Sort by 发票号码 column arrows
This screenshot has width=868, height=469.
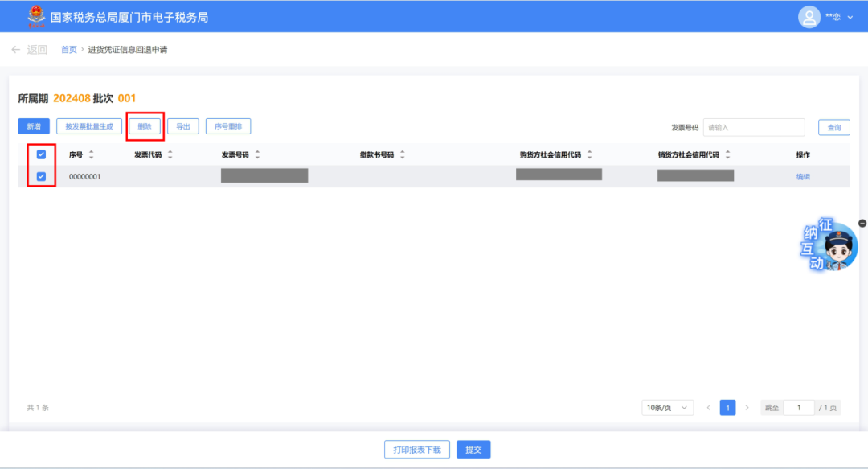[x=257, y=154]
